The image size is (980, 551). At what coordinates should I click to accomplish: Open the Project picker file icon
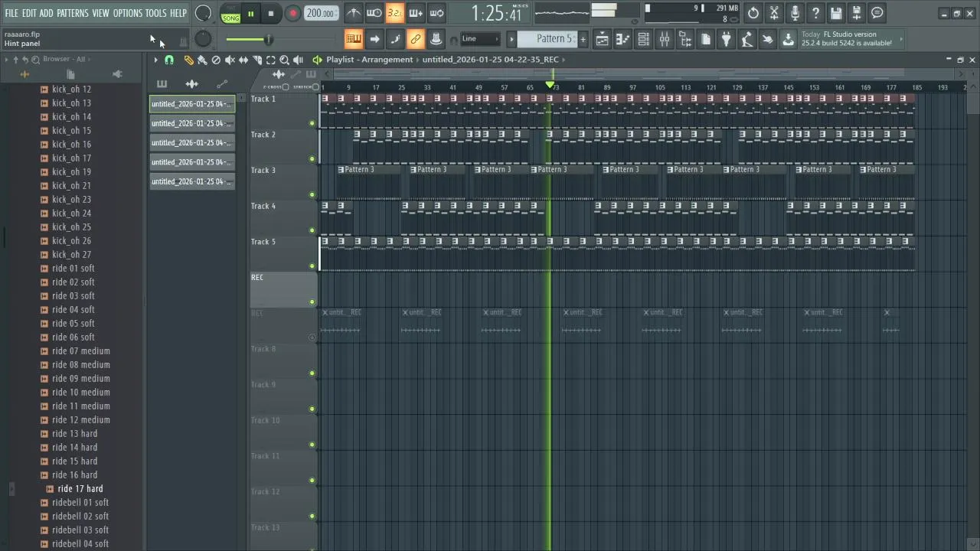tap(706, 39)
